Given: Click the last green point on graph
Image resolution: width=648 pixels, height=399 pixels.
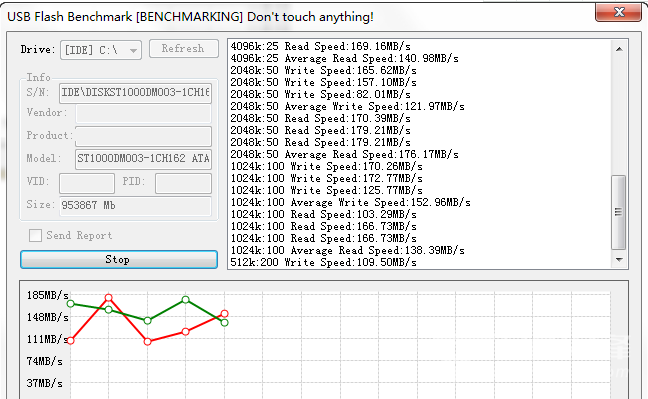Looking at the screenshot, I should click(x=224, y=323).
